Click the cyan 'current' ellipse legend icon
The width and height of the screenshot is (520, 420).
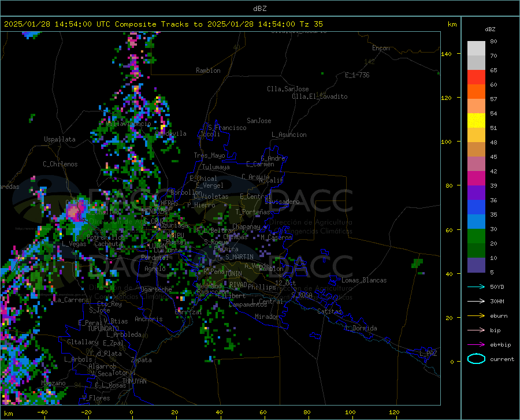[x=476, y=359]
